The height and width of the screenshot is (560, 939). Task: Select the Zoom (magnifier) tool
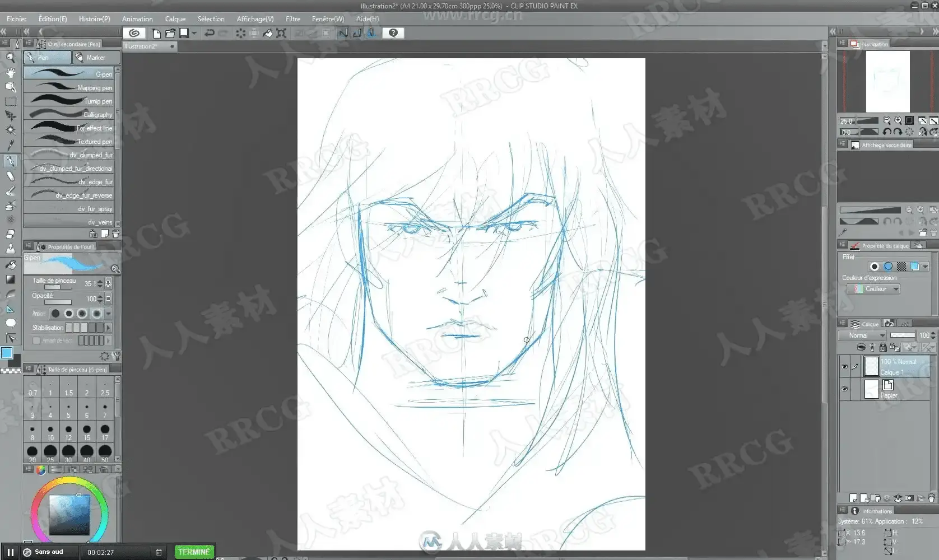coord(10,57)
